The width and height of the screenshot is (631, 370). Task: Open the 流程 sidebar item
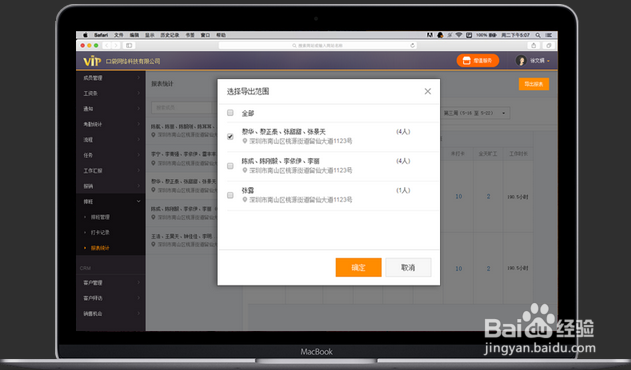coord(111,140)
